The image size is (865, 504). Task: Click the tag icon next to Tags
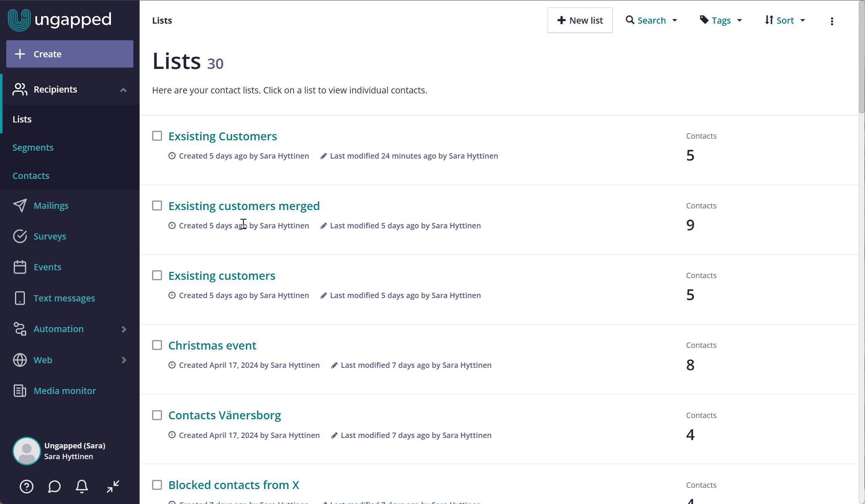[x=704, y=20]
